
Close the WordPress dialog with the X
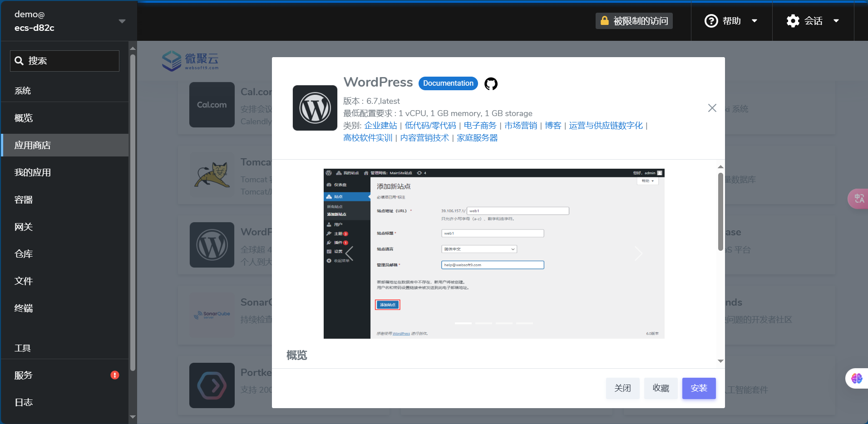tap(712, 108)
